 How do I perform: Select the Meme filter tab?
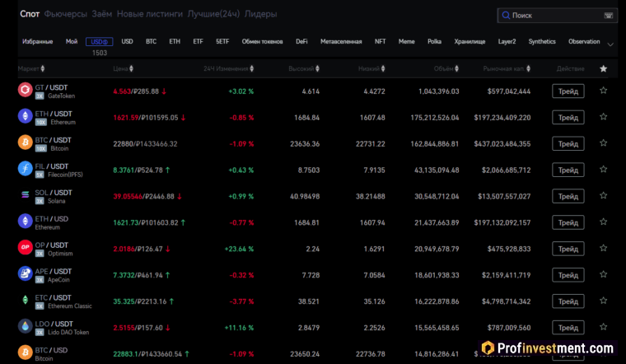coord(406,41)
